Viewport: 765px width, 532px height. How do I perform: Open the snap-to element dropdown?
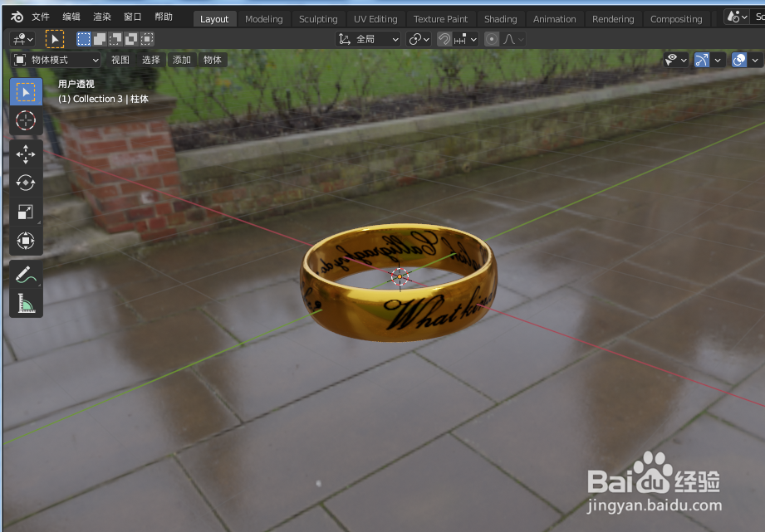(465, 39)
